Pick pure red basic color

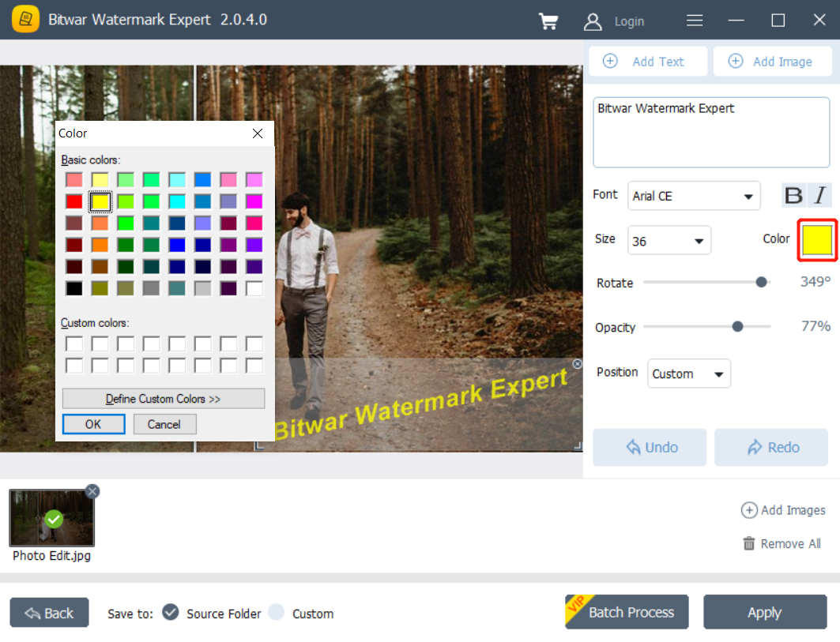coord(74,201)
